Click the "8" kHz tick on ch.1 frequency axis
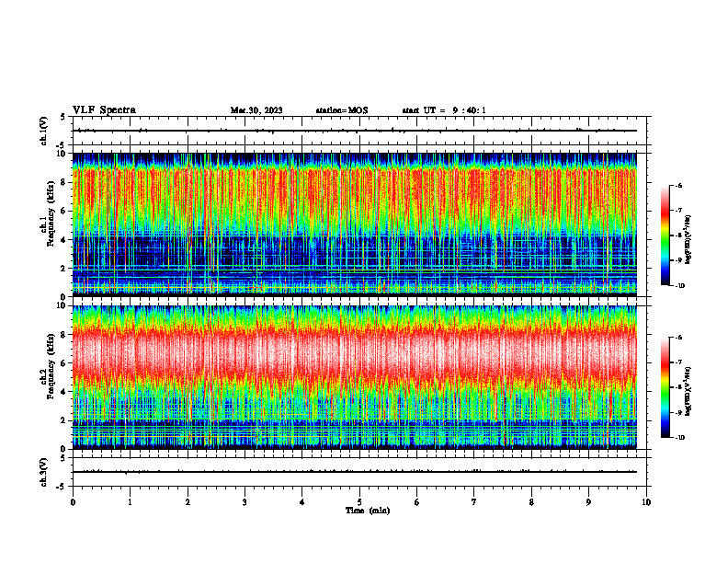 (63, 182)
